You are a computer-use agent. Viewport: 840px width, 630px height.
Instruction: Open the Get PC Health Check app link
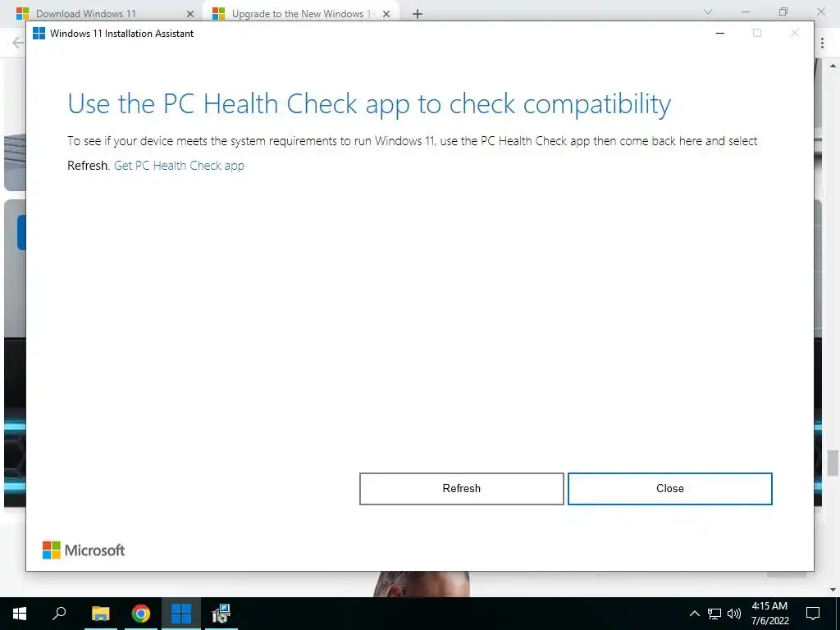click(x=179, y=166)
